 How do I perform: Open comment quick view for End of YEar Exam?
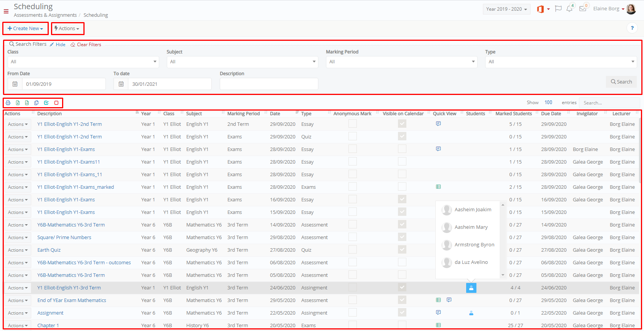[x=449, y=300]
